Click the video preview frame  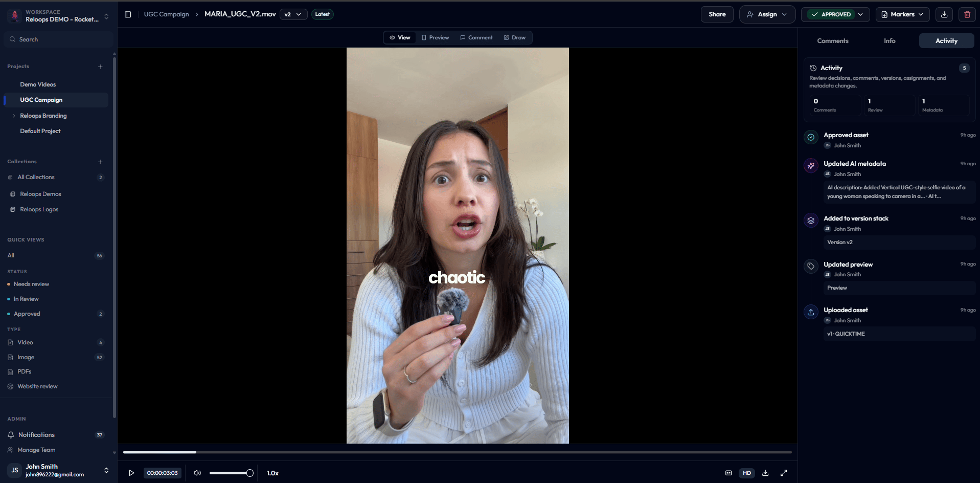click(458, 246)
